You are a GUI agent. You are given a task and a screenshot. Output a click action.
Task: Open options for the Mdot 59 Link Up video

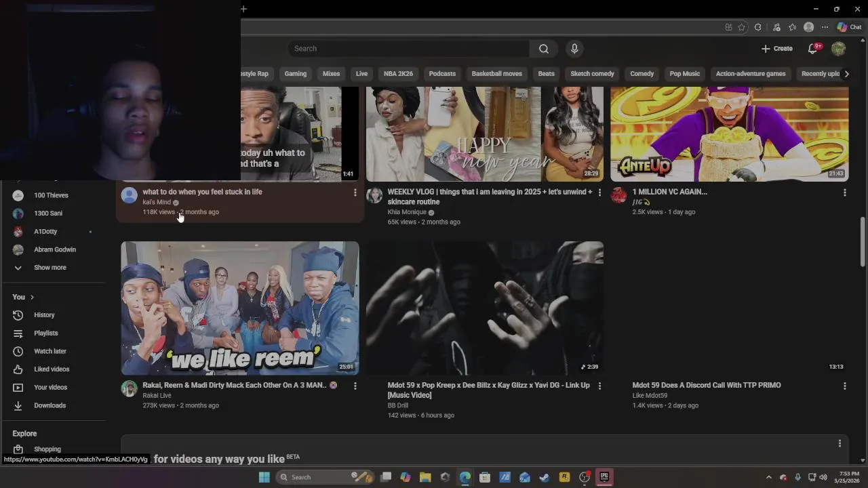tap(599, 386)
